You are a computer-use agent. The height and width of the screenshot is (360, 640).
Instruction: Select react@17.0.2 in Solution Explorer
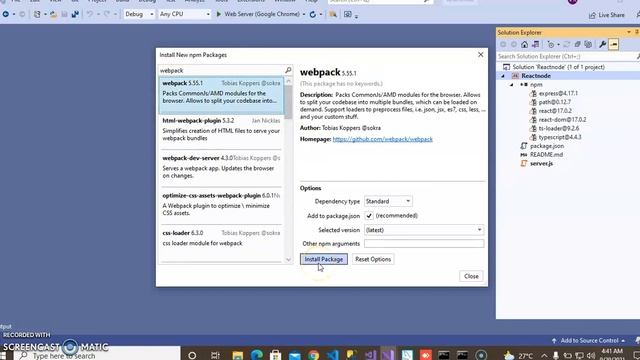[x=555, y=111]
